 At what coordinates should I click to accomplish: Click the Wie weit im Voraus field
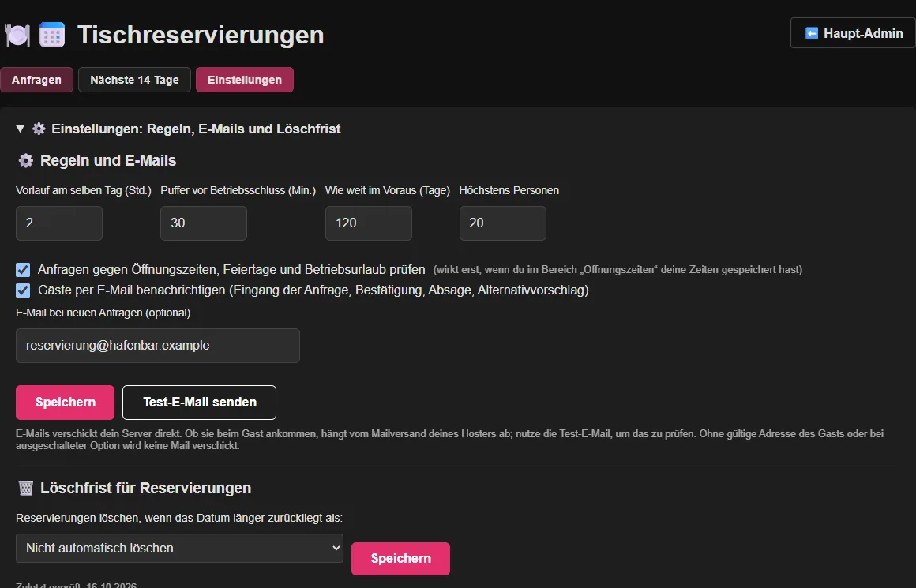pos(369,223)
